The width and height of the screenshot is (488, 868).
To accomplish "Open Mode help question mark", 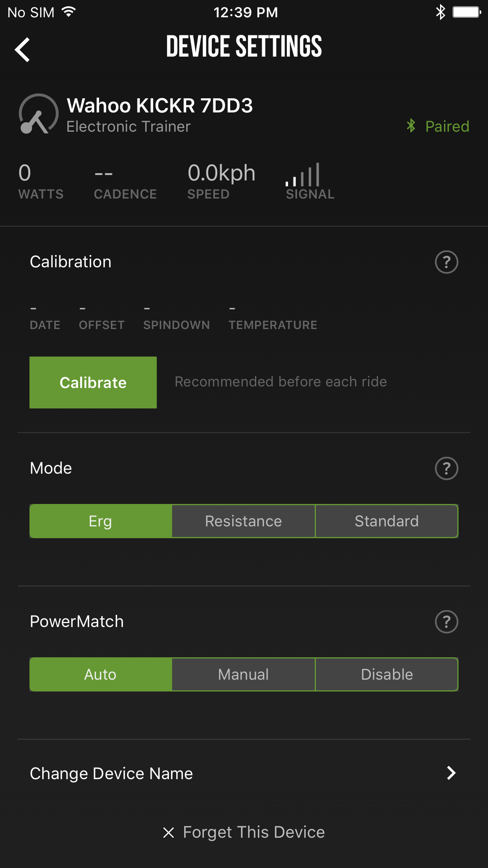I will tap(446, 468).
